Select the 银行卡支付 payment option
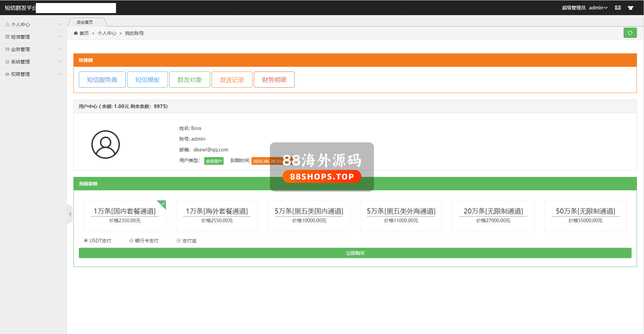The height and width of the screenshot is (334, 644). 131,240
